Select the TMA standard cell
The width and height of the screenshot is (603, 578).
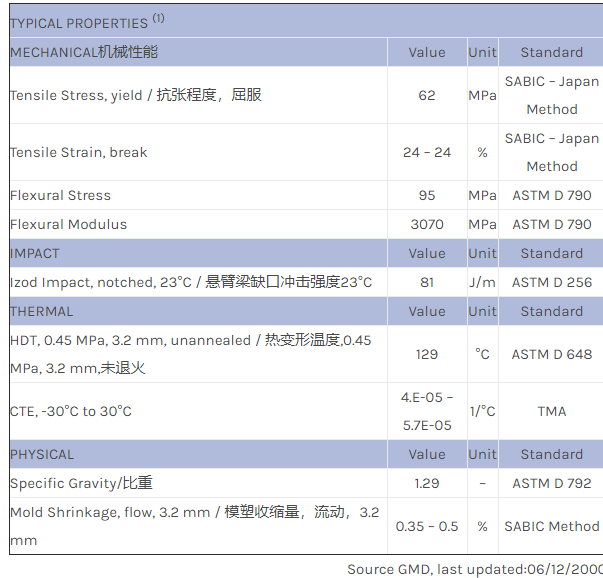(551, 411)
